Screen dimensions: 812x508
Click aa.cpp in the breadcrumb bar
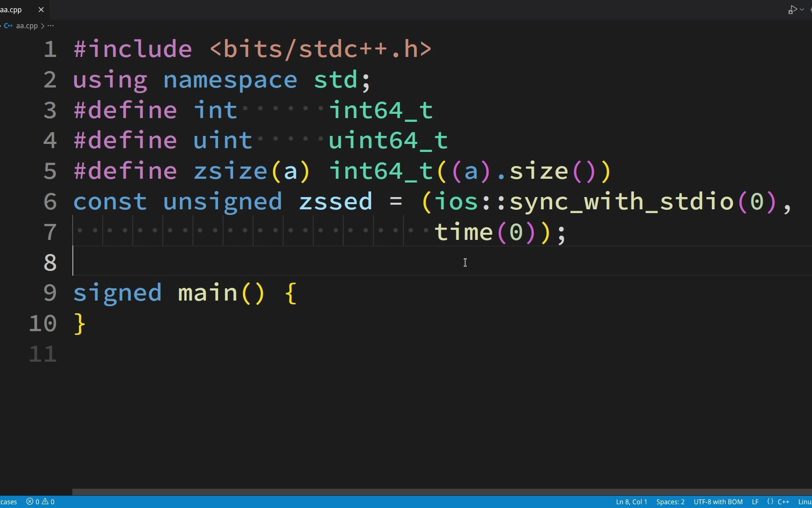[x=27, y=26]
